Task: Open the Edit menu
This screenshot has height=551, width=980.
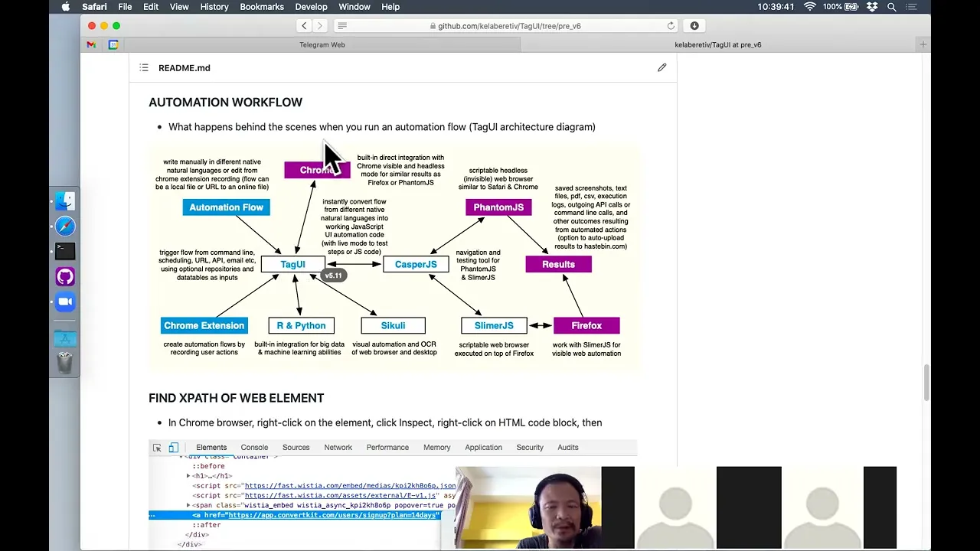Action: click(151, 7)
